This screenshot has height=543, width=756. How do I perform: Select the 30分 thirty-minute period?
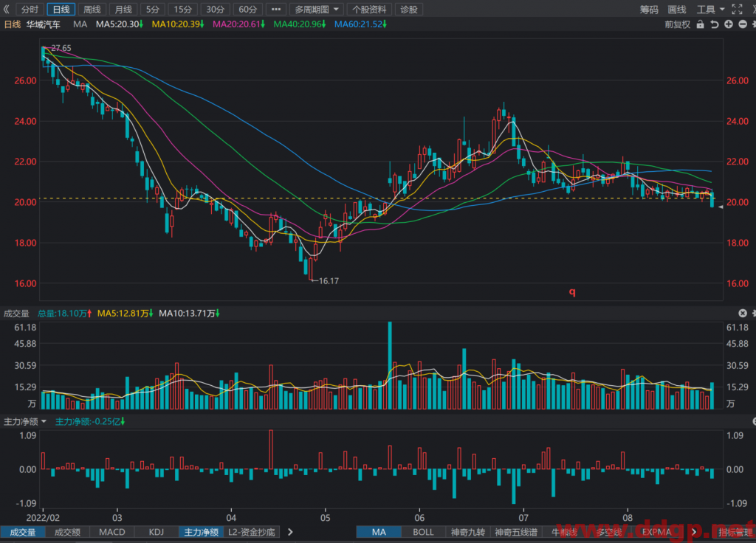[x=215, y=9]
